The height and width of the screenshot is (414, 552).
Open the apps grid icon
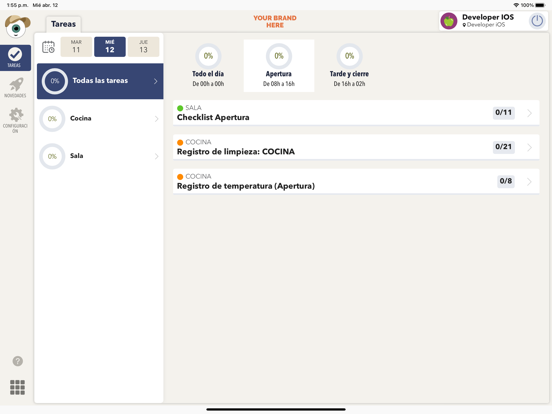tap(17, 387)
